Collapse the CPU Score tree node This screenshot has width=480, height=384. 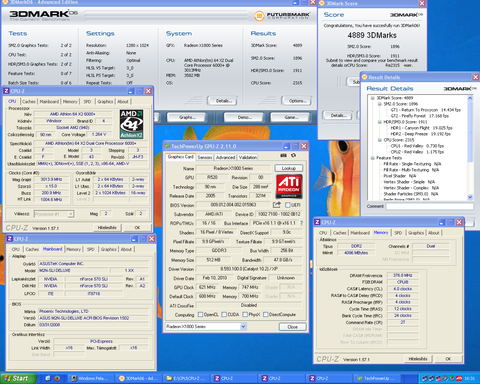pyautogui.click(x=379, y=140)
